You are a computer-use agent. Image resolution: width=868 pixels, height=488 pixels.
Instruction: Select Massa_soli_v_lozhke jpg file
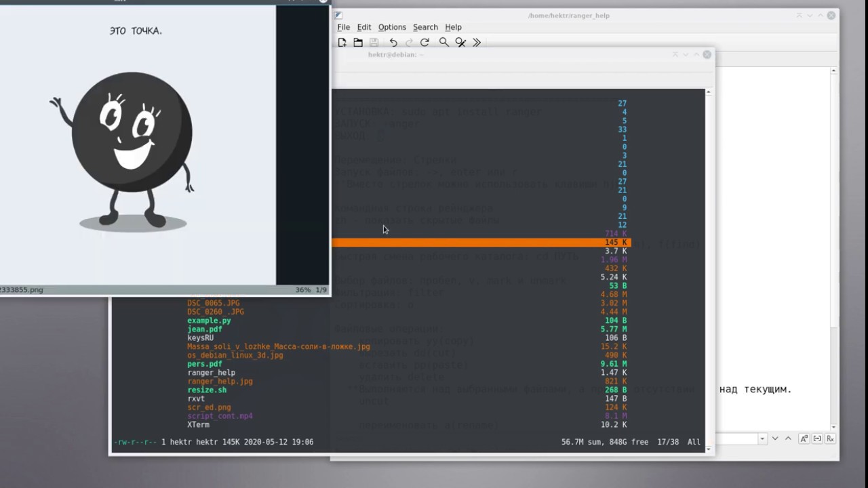point(279,346)
